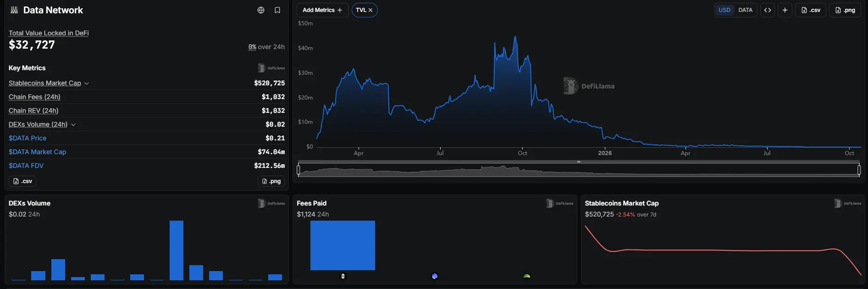Click the $74.04m market cap value

271,152
